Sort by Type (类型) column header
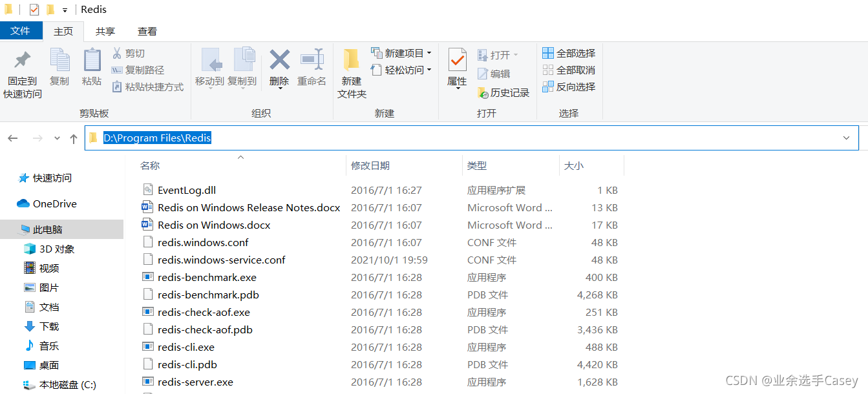The height and width of the screenshot is (394, 868). click(477, 165)
